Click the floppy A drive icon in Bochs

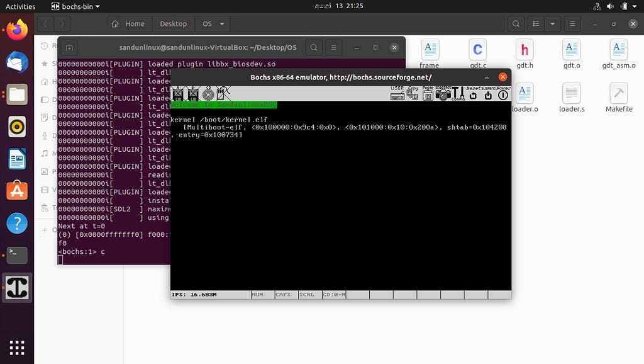pos(178,94)
